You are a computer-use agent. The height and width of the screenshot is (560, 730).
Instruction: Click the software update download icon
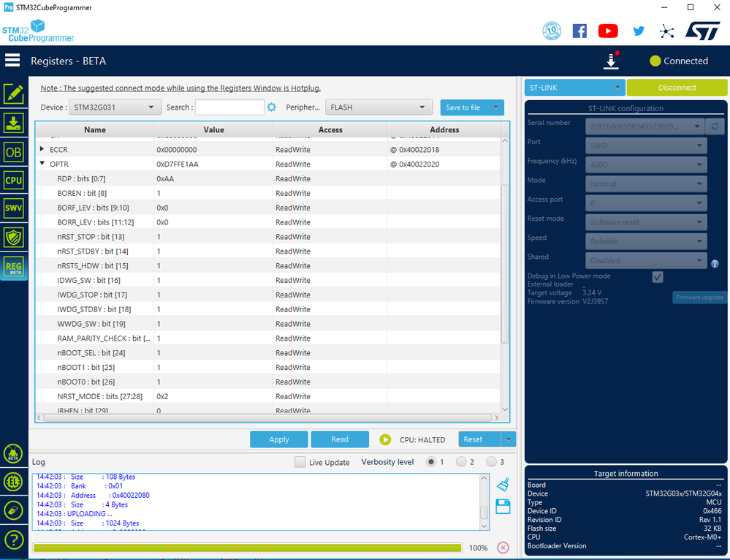(611, 61)
